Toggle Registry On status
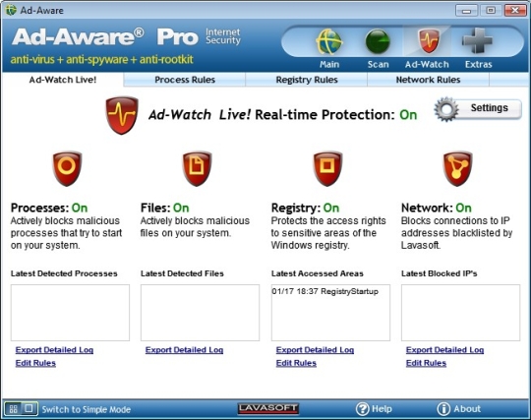This screenshot has height=420, width=531. (330, 208)
